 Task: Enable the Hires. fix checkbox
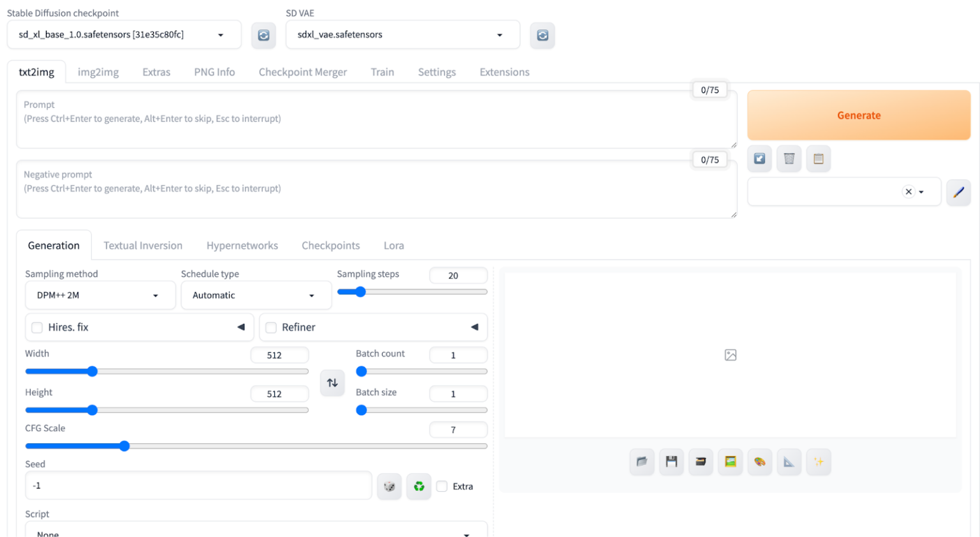click(x=37, y=328)
